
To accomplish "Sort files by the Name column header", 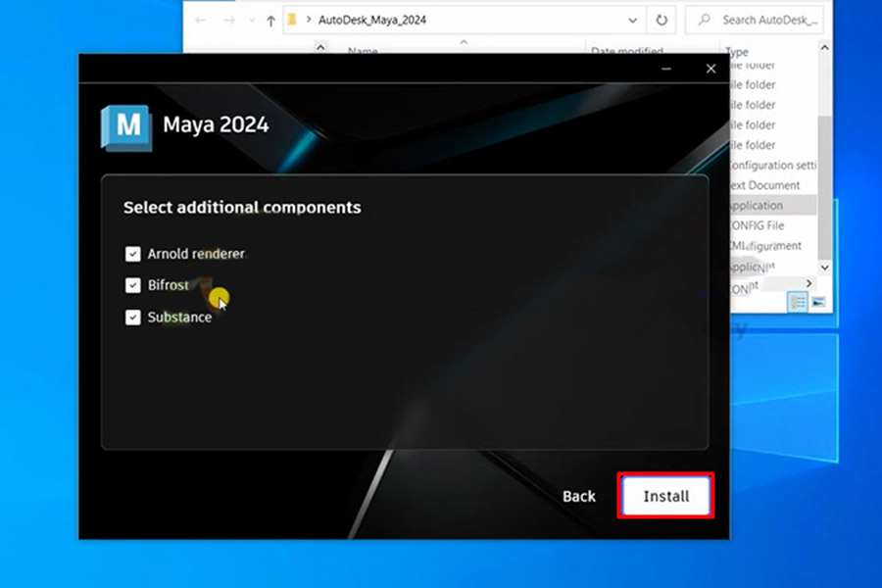I will tap(361, 51).
